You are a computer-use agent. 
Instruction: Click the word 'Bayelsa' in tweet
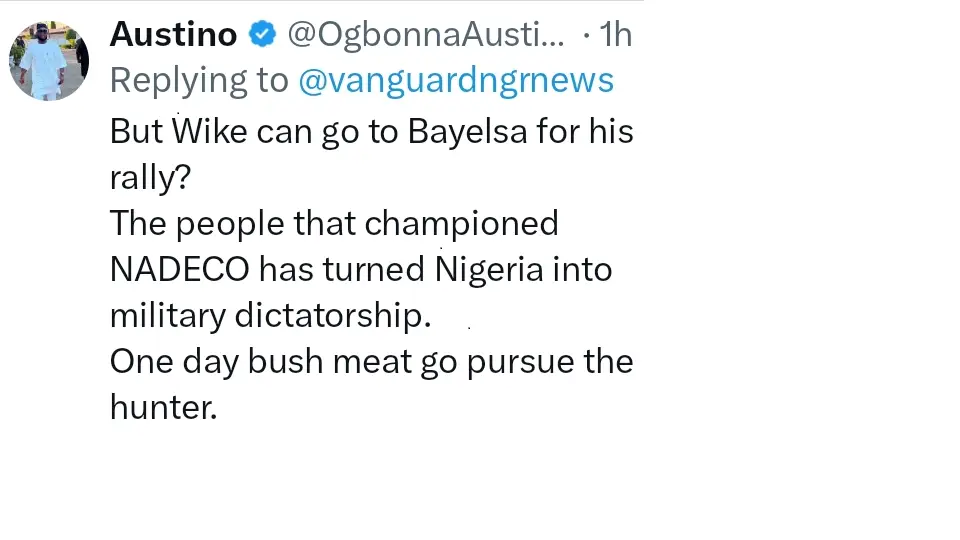click(467, 131)
